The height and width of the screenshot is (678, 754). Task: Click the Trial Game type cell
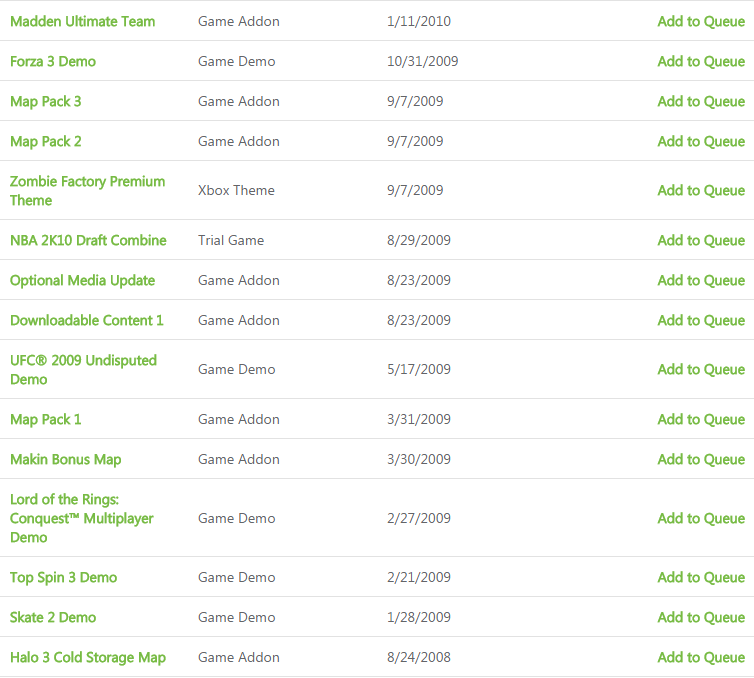231,240
